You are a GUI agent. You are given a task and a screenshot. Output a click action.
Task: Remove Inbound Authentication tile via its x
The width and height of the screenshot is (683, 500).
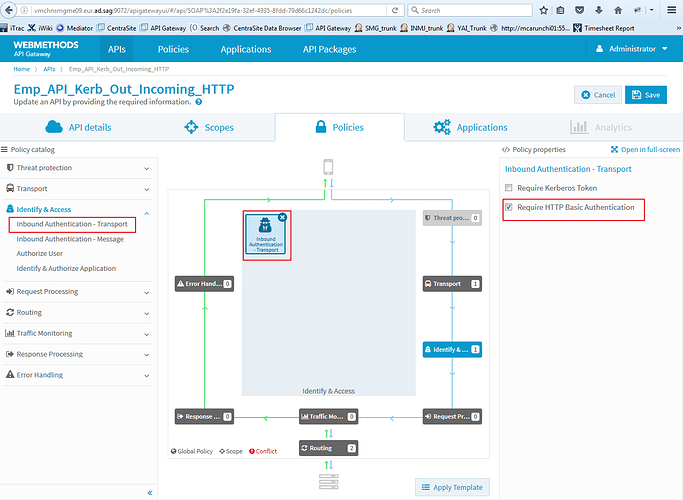pyautogui.click(x=282, y=217)
